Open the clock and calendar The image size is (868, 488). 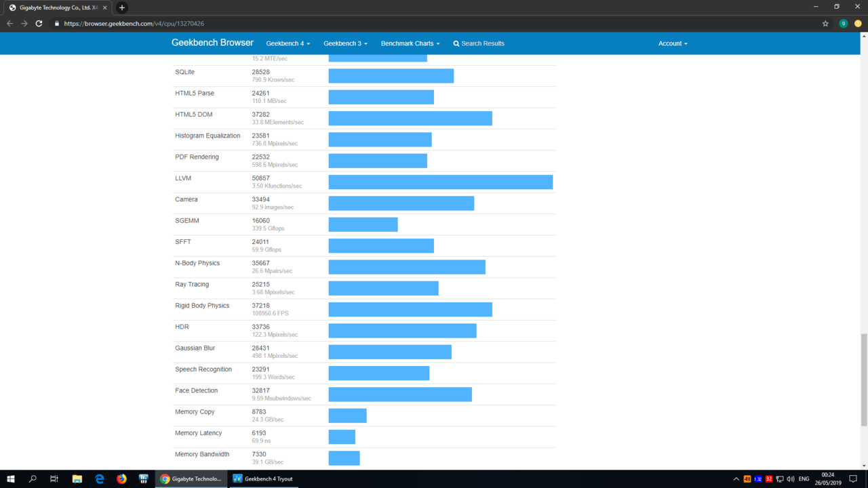pos(828,479)
